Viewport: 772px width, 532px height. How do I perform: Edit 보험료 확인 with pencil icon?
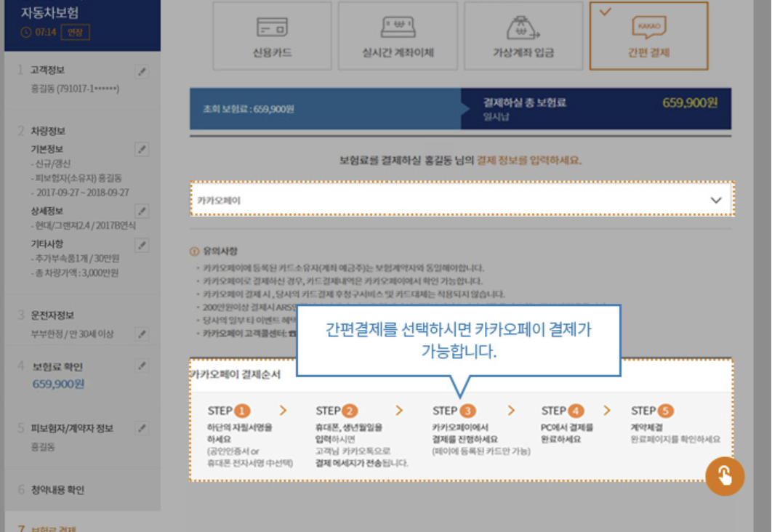coord(142,366)
